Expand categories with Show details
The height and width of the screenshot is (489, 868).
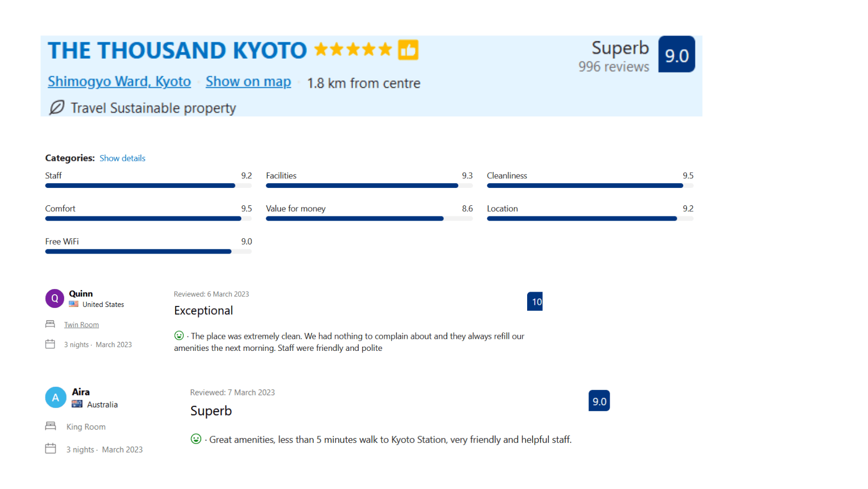pyautogui.click(x=122, y=158)
